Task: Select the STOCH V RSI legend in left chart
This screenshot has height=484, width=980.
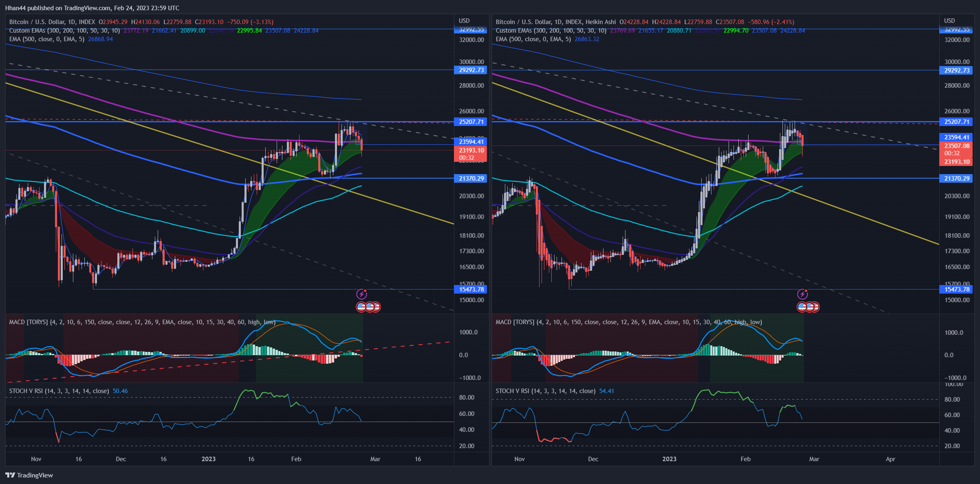Action: point(59,391)
